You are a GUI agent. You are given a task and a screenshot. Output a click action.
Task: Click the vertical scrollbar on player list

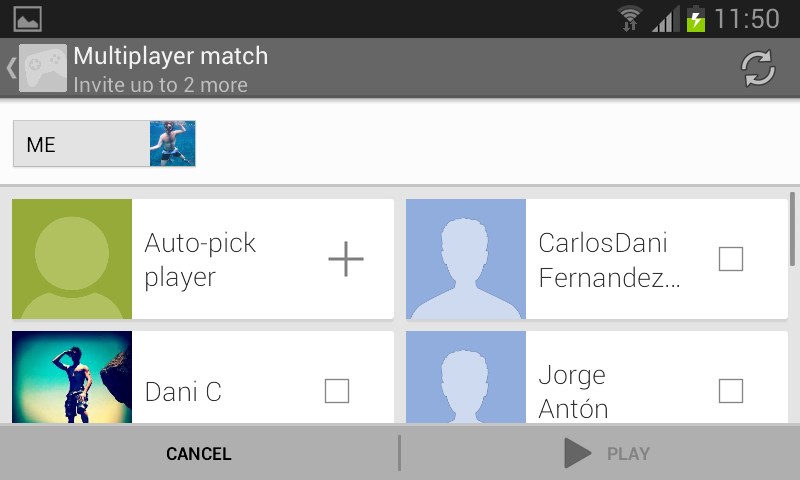coord(793,230)
